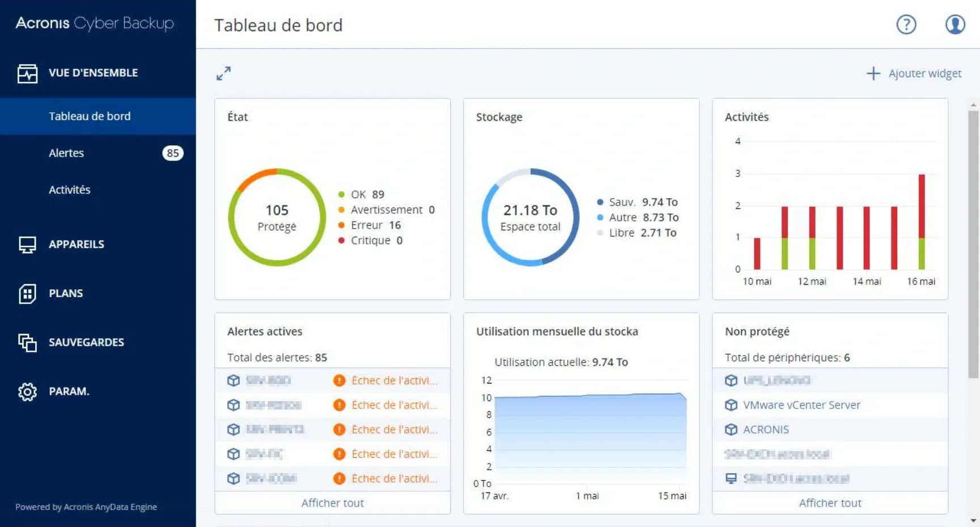This screenshot has width=980, height=527.
Task: Click cube icon in third alert row
Action: point(233,429)
